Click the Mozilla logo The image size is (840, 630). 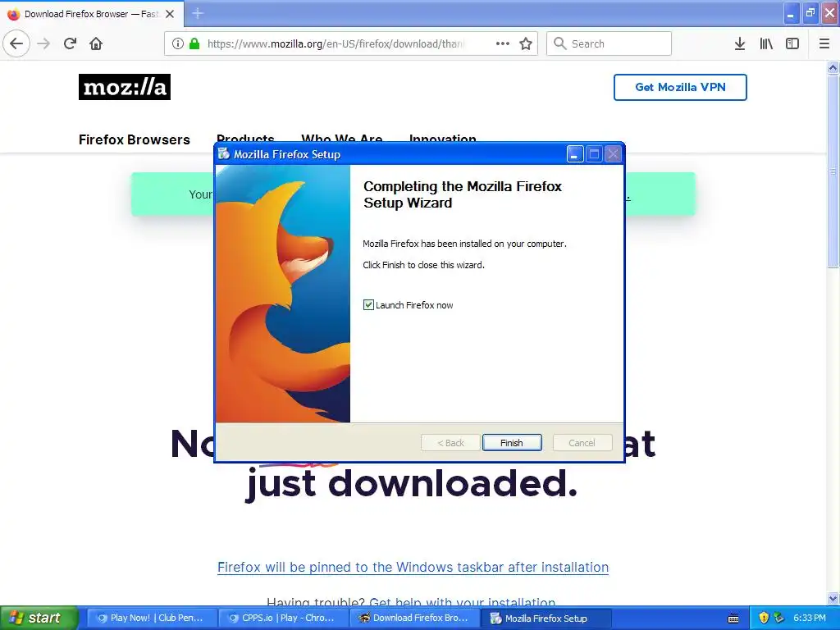point(125,87)
